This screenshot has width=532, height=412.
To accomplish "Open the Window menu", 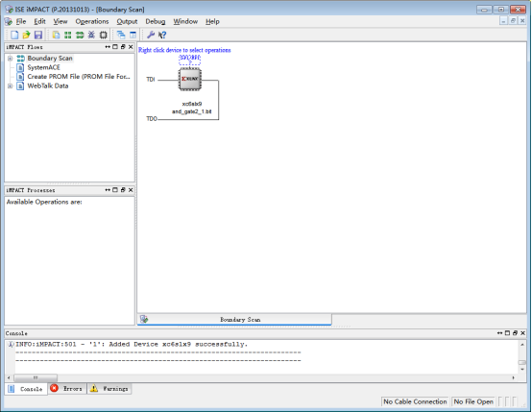I will (x=185, y=21).
